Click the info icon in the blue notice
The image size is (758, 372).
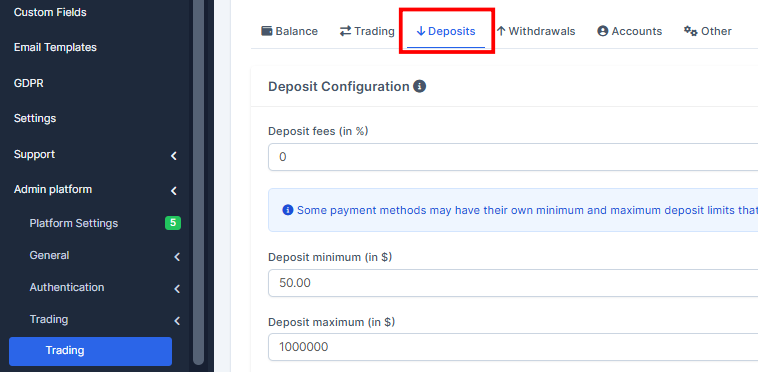(x=288, y=210)
